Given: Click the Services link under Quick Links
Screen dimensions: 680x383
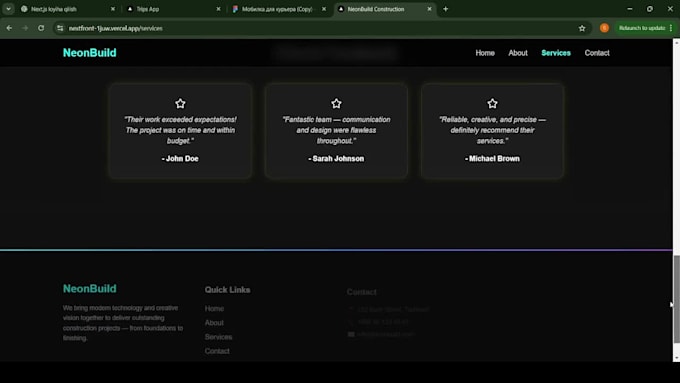Looking at the screenshot, I should tap(218, 337).
